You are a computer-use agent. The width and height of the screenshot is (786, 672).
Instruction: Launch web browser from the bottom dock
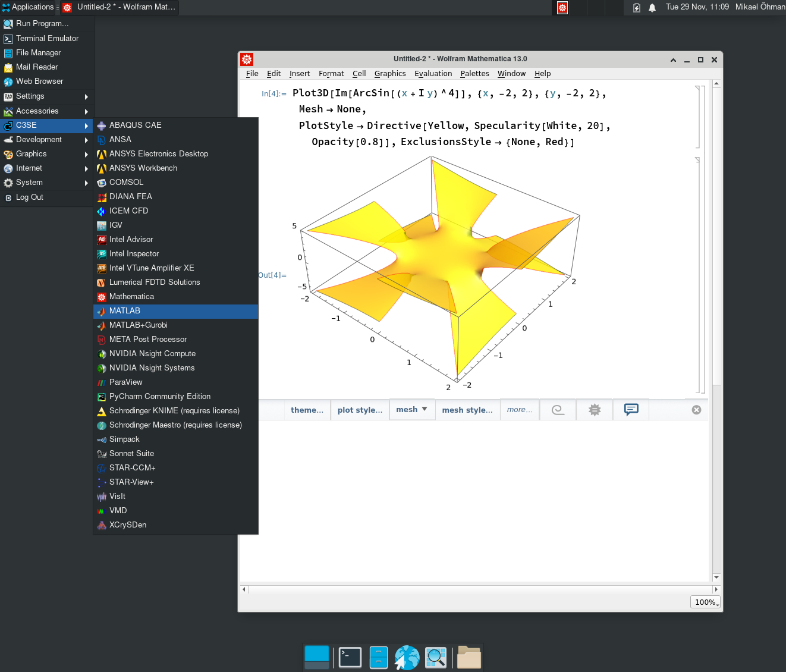(407, 657)
